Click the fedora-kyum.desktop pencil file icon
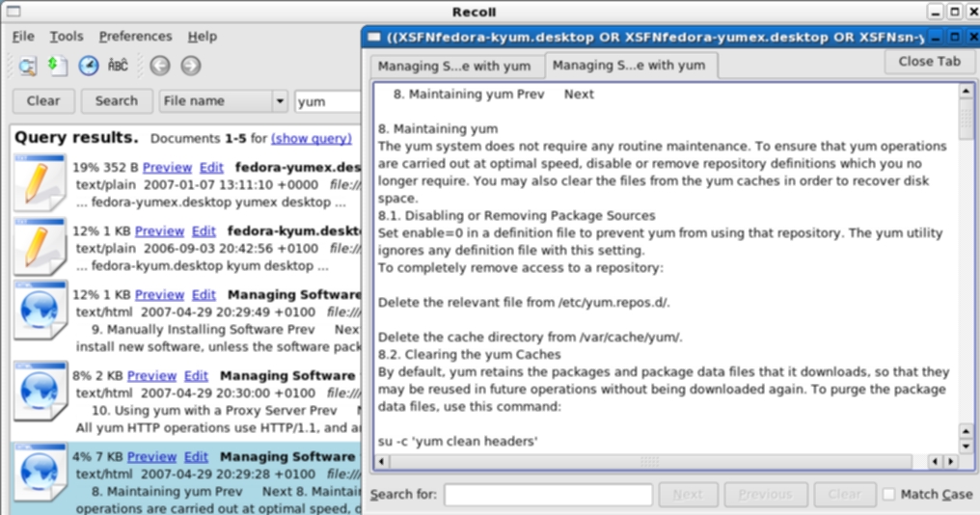The height and width of the screenshot is (515, 980). tap(40, 246)
